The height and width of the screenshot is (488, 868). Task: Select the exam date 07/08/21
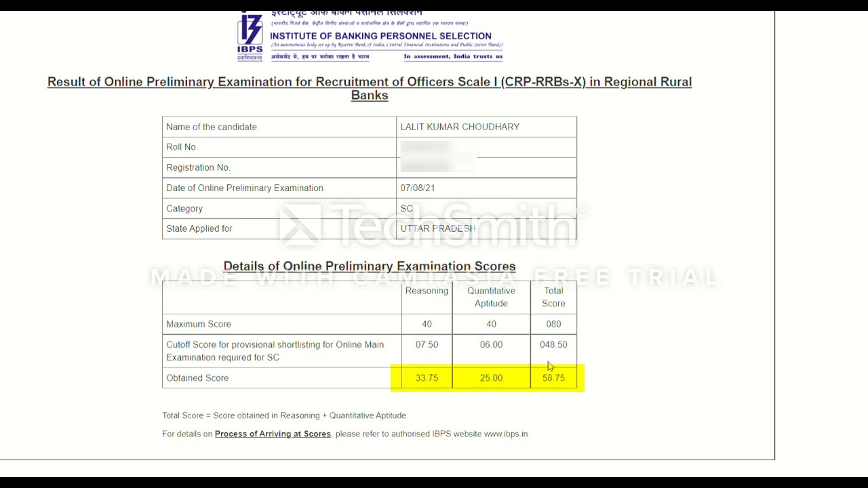click(x=418, y=188)
